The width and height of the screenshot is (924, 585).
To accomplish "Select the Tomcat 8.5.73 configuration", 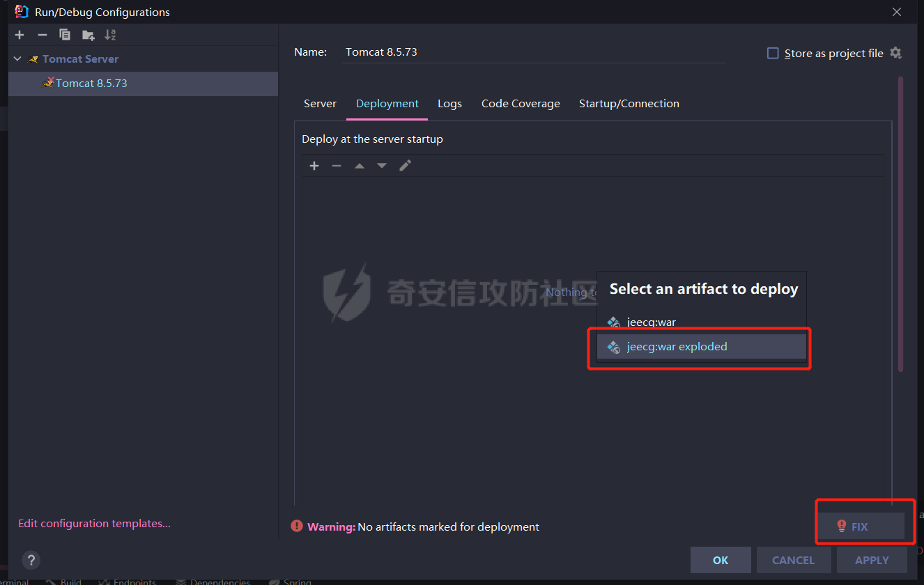I will [x=143, y=83].
